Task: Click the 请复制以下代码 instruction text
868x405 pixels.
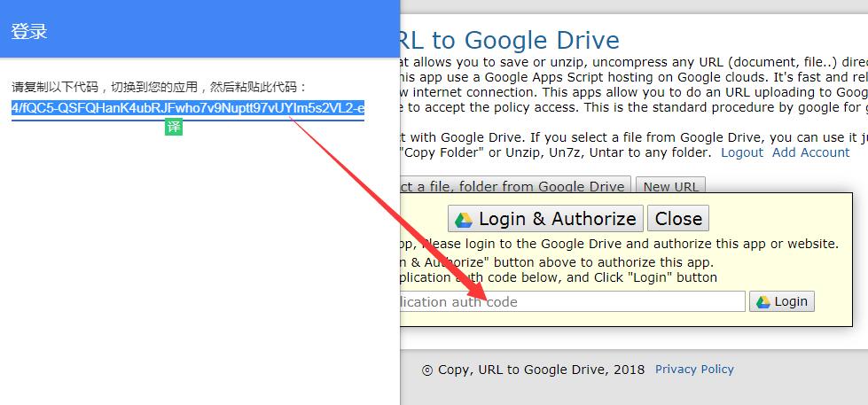Action: [x=160, y=87]
